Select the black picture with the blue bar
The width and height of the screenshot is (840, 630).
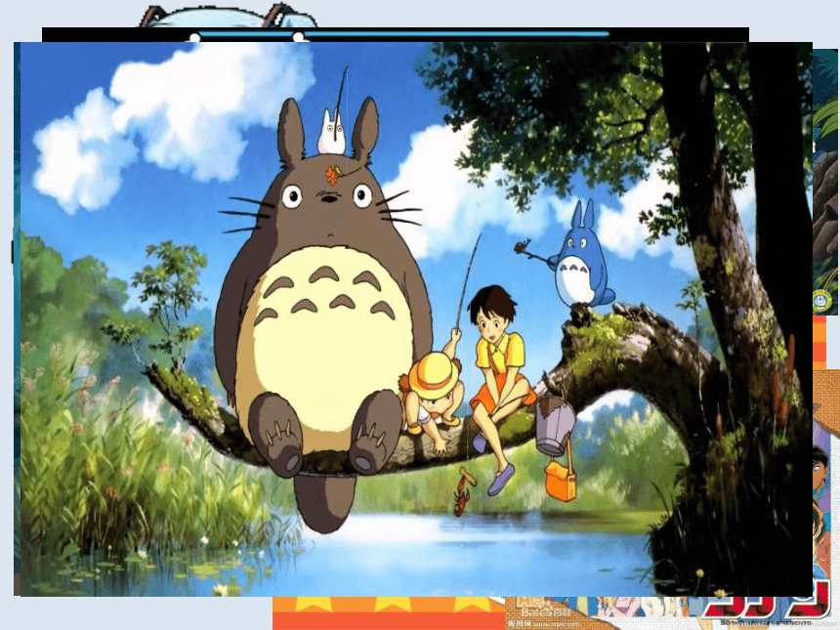(x=396, y=35)
